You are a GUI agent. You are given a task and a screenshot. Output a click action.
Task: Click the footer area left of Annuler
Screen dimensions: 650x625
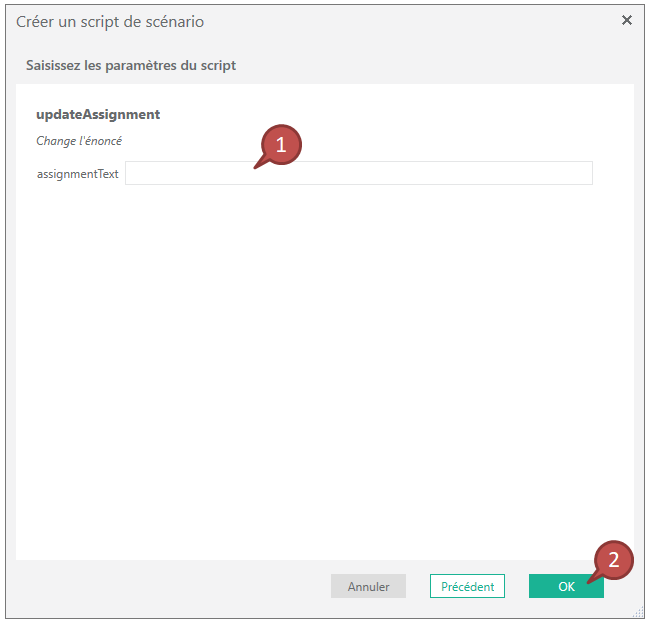click(170, 586)
